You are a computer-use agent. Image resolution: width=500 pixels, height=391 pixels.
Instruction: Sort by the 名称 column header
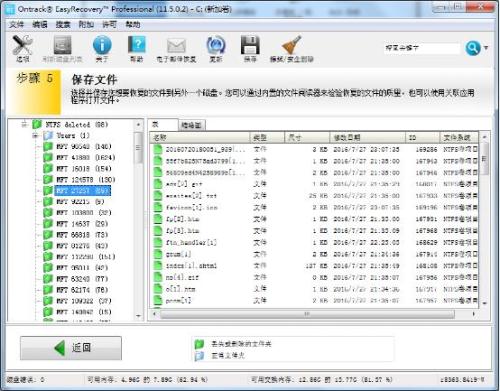click(200, 137)
